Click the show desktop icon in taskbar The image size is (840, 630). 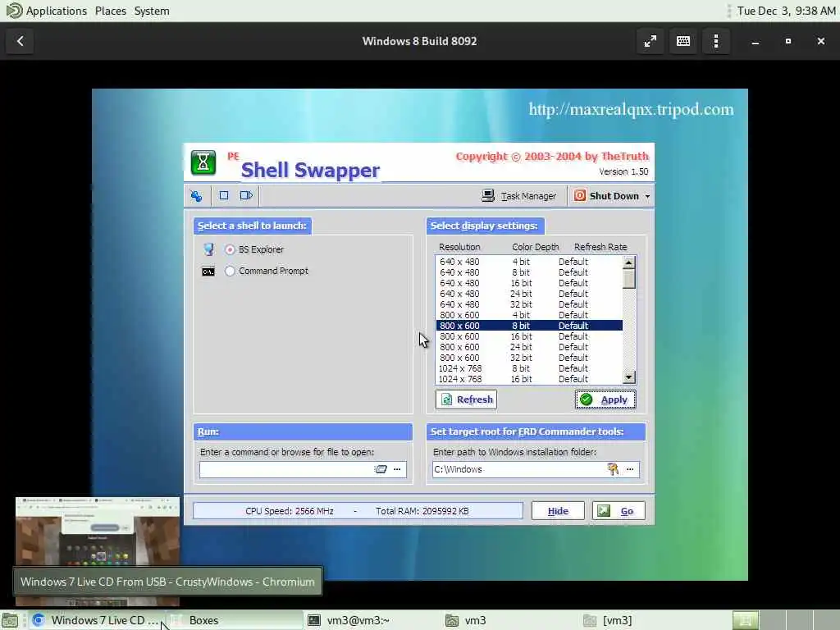coord(10,621)
